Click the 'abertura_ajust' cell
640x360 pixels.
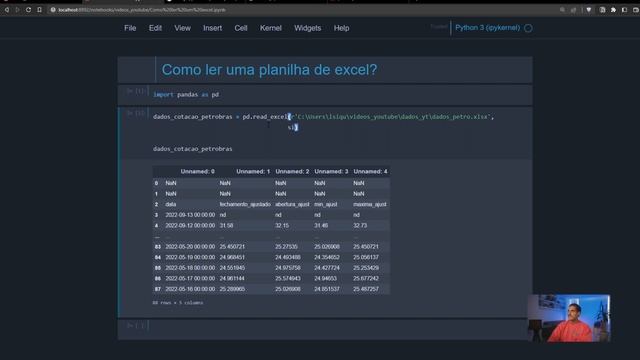pos(292,204)
